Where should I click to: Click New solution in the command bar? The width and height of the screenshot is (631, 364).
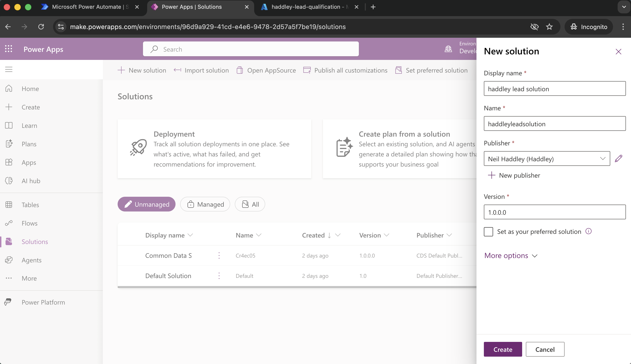(142, 70)
